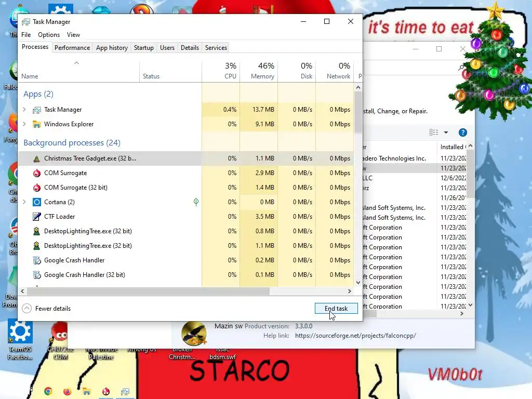This screenshot has height=399, width=532.
Task: Click the horizontal scroll right arrow in Task Manager
Action: point(350,291)
